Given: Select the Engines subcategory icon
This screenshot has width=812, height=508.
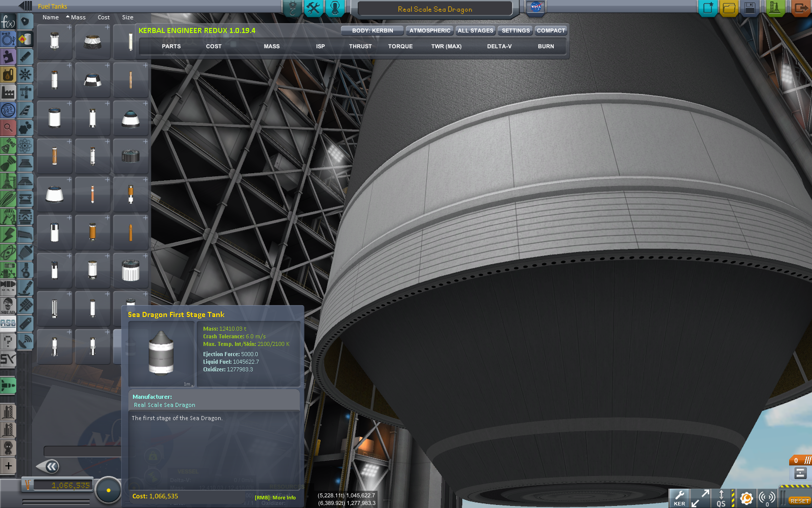Looking at the screenshot, I should pos(25,57).
